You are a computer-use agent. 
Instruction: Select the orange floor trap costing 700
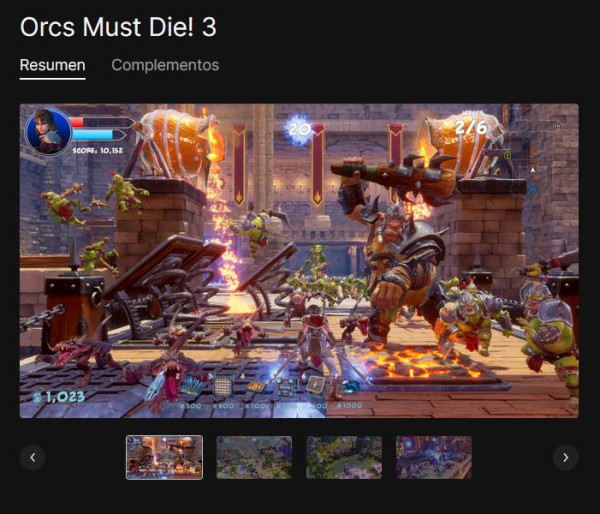[x=256, y=387]
